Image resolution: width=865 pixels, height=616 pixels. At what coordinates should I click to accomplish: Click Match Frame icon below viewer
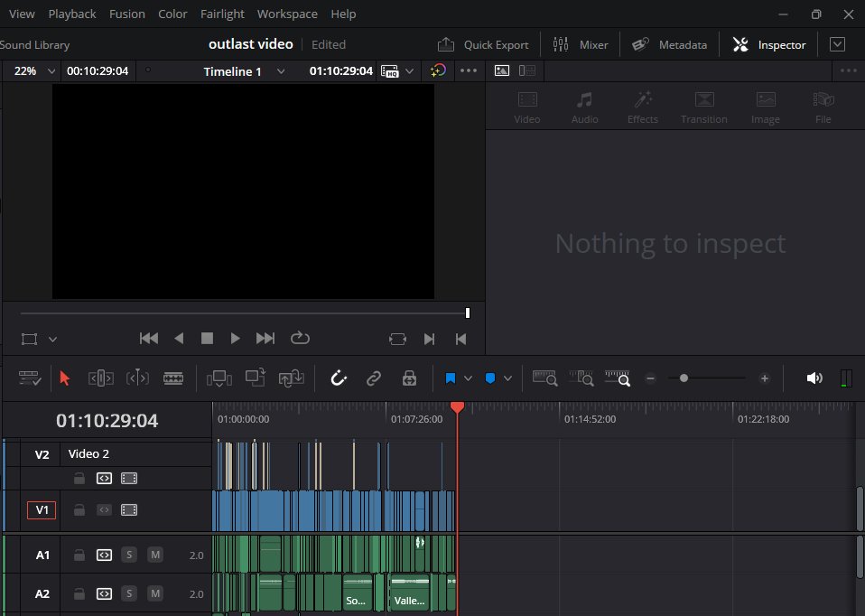pos(398,339)
